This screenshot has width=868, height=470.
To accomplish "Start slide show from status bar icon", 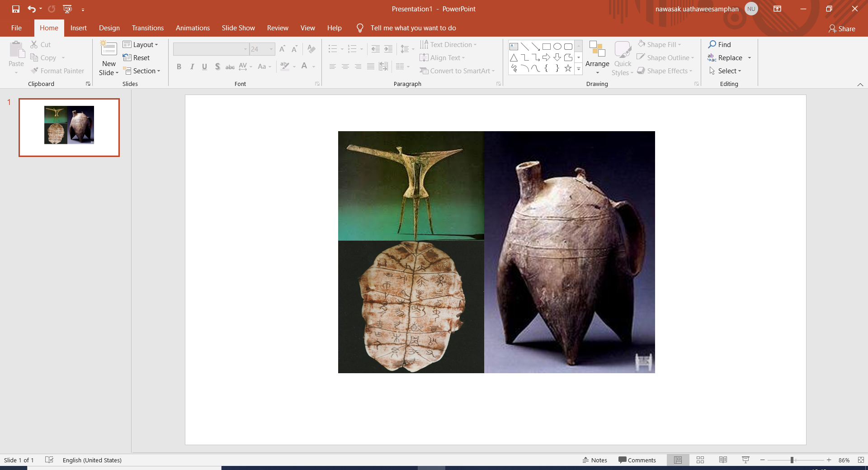I will (x=745, y=460).
